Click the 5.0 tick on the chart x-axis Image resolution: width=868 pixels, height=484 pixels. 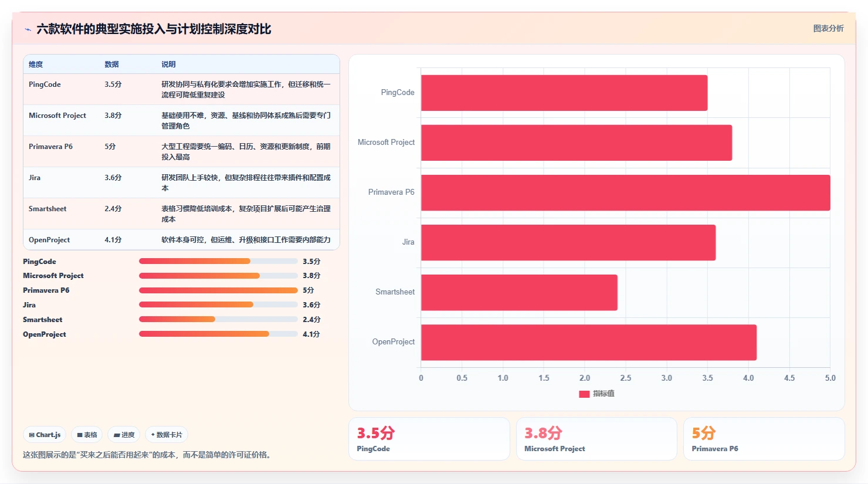(x=830, y=378)
